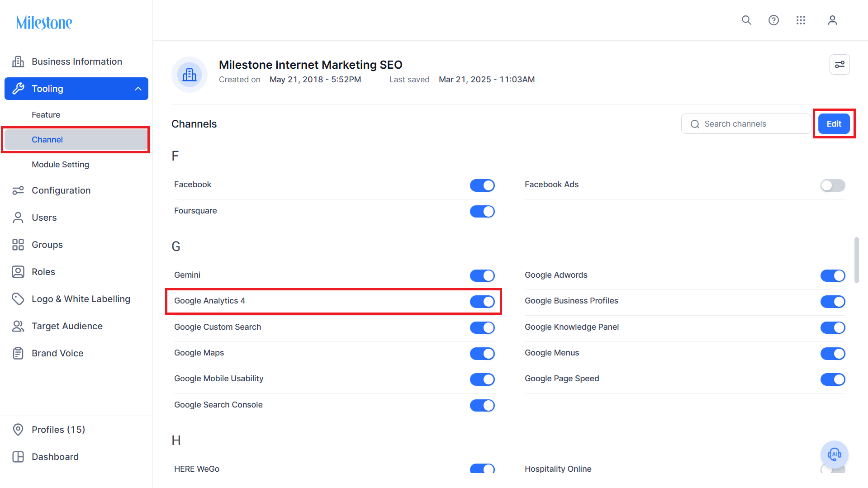Click the Created on date May 21, 2018
Image resolution: width=868 pixels, height=488 pixels.
[315, 80]
